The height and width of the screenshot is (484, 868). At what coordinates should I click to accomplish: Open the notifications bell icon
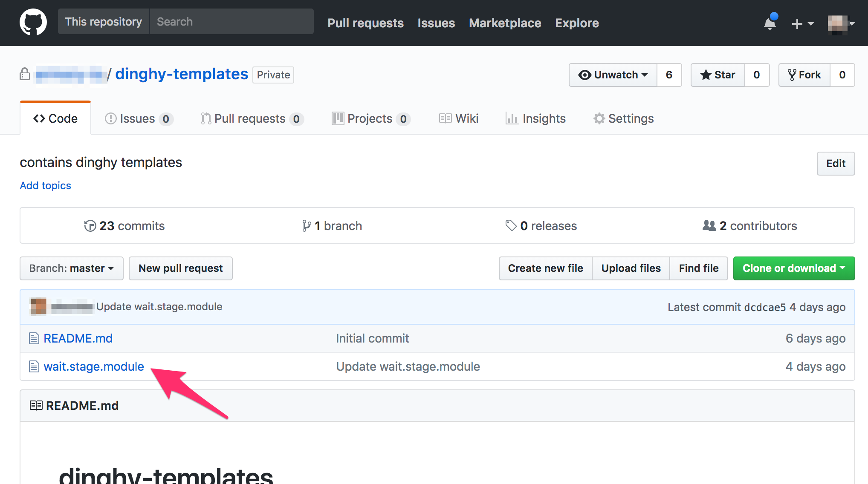tap(770, 23)
